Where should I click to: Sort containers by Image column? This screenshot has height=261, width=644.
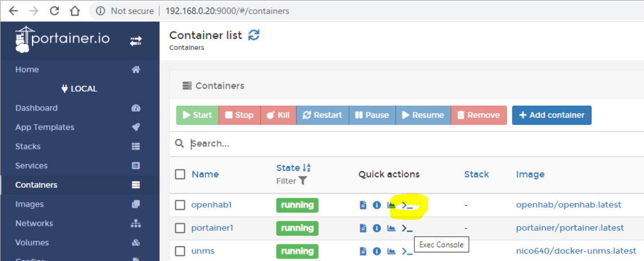tap(530, 174)
